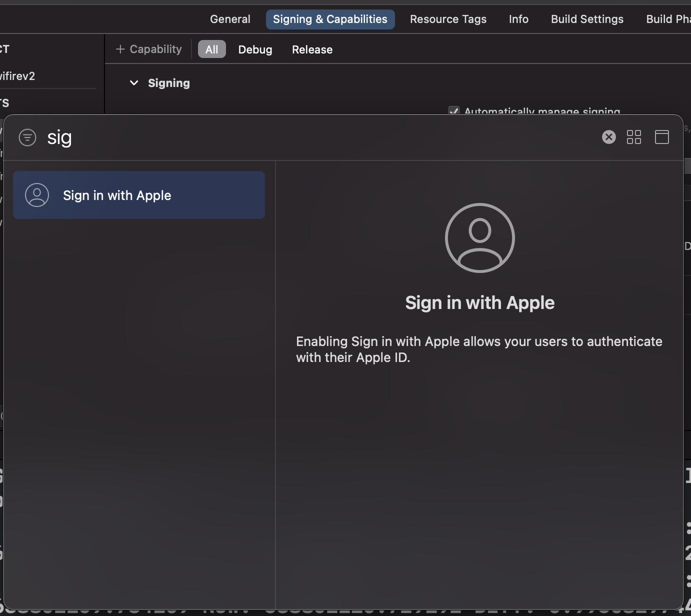Click the Sign in with Apple detail title
Viewport: 691px width, 616px height.
click(480, 302)
